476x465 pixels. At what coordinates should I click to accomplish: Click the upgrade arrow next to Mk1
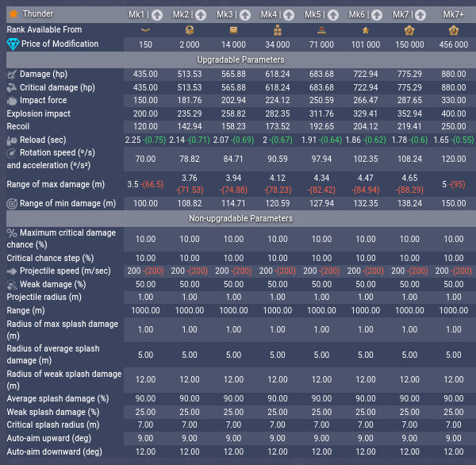(157, 15)
